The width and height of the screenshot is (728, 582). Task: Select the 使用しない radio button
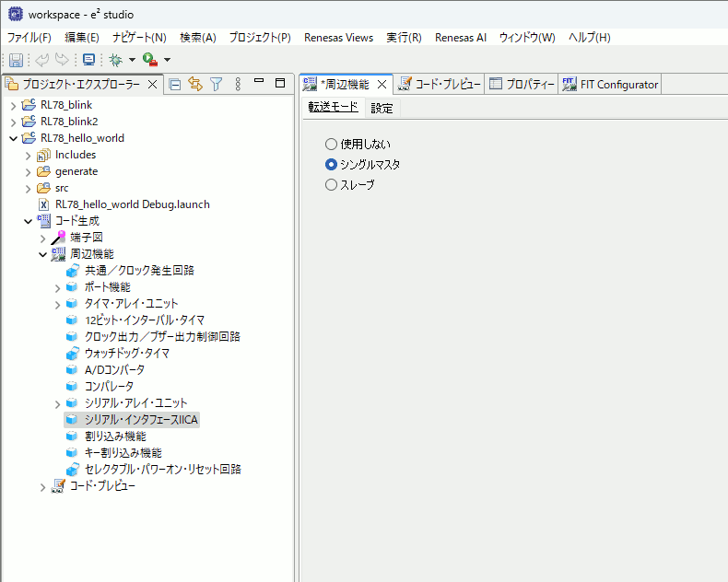point(332,145)
